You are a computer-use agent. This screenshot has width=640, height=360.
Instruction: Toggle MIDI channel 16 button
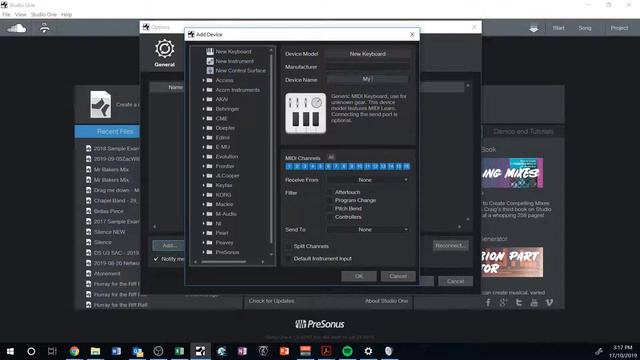(x=406, y=166)
